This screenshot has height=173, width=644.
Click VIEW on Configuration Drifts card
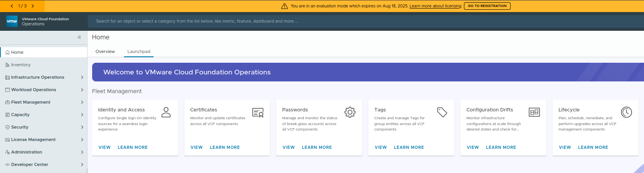pyautogui.click(x=473, y=147)
